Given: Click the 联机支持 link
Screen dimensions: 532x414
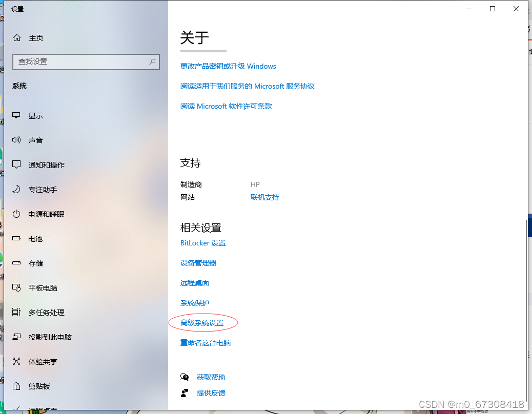Looking at the screenshot, I should coord(264,197).
